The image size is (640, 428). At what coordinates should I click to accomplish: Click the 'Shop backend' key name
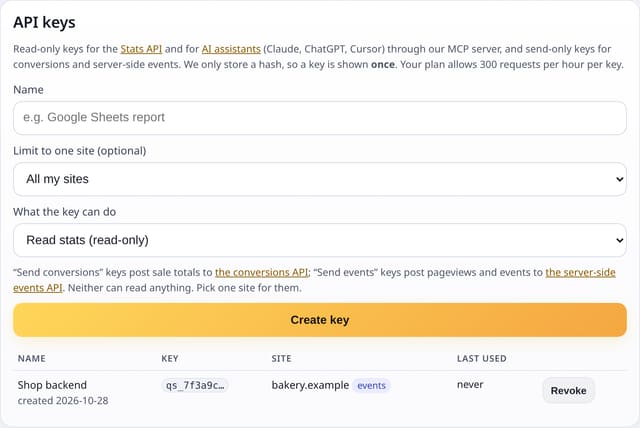[x=52, y=385]
